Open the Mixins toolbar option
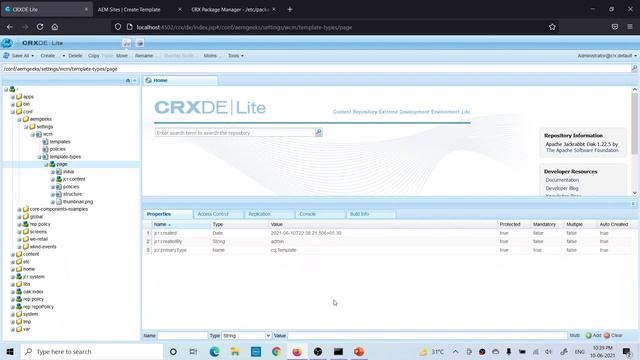The width and height of the screenshot is (640, 360). pyautogui.click(x=211, y=56)
